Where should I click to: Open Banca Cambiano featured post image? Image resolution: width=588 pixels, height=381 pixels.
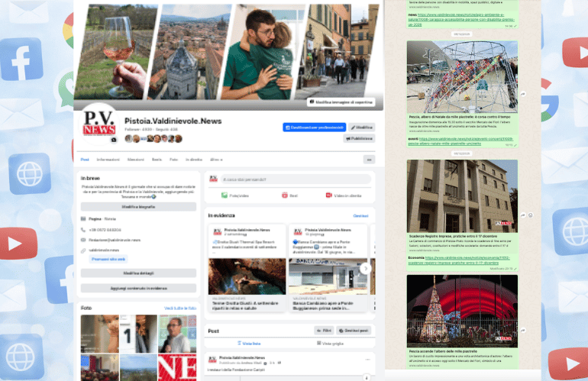pos(328,276)
